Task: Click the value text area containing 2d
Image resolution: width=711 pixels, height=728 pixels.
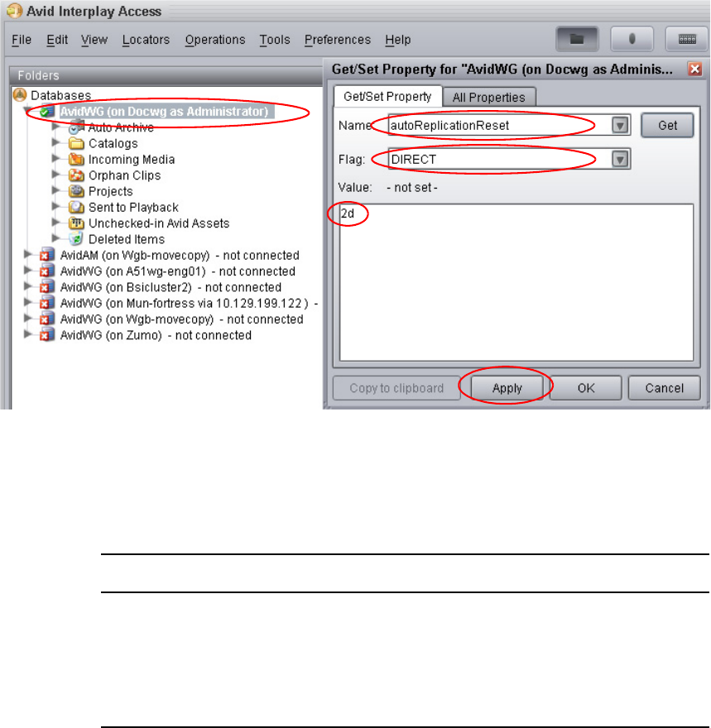Action: coord(516,282)
